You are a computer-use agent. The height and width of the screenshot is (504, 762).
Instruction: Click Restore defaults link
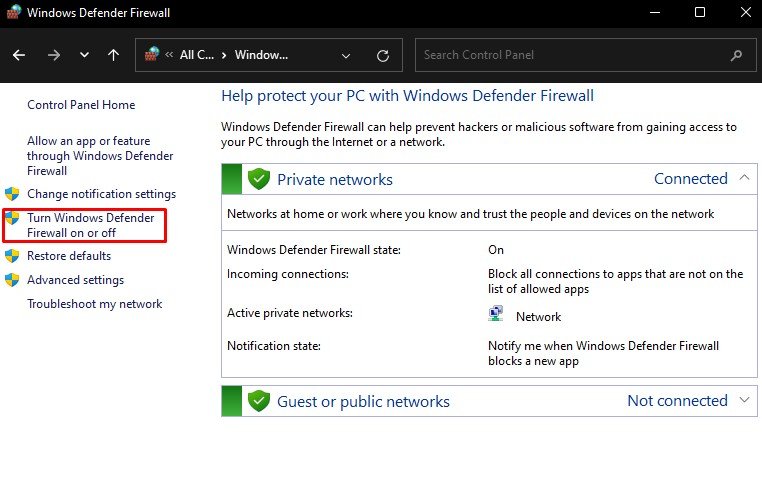(69, 256)
